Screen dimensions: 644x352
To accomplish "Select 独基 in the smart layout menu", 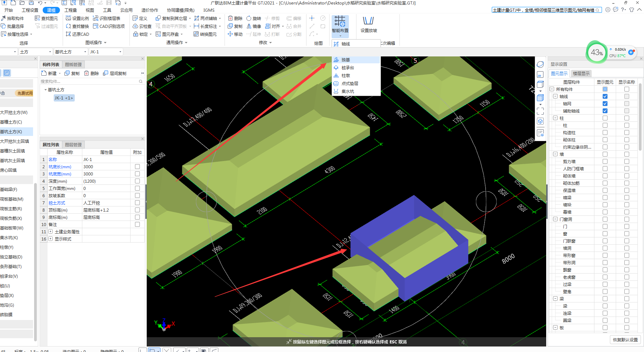I will [356, 60].
